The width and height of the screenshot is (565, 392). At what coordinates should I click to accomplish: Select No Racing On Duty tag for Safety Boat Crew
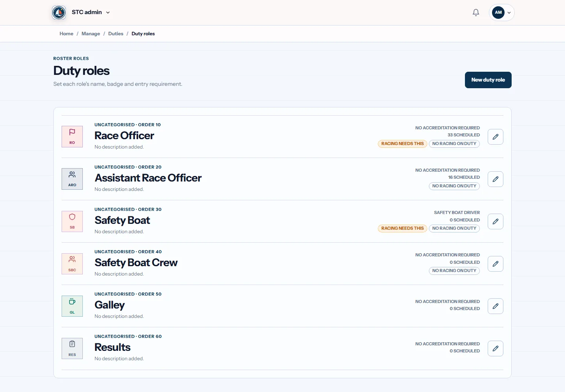454,271
